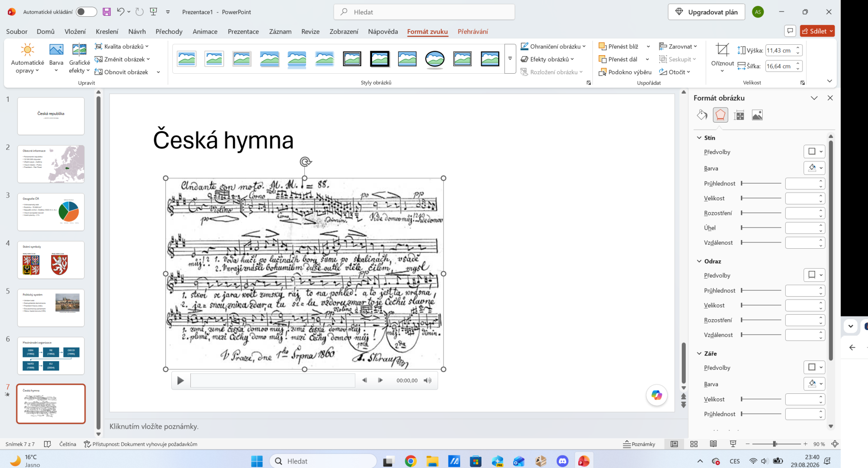Open Discord from the taskbar
Viewport: 868px width, 468px height.
tap(562, 461)
